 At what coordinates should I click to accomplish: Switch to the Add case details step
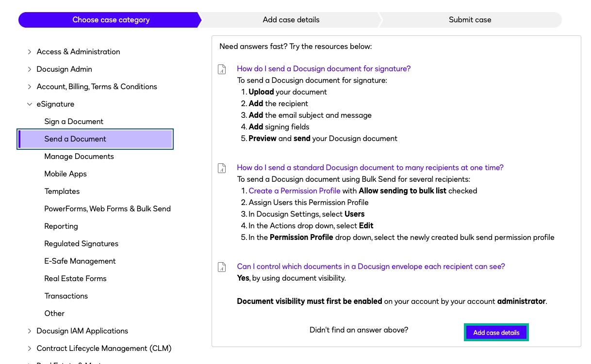(x=291, y=20)
